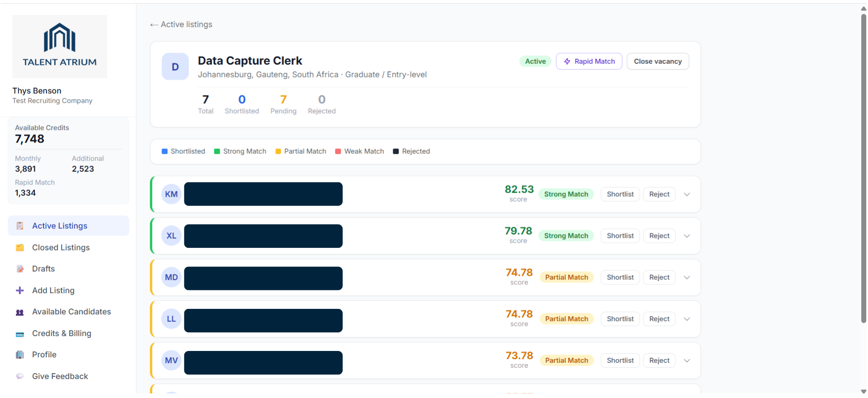Open Available Candidates page
The width and height of the screenshot is (868, 398).
click(x=68, y=312)
